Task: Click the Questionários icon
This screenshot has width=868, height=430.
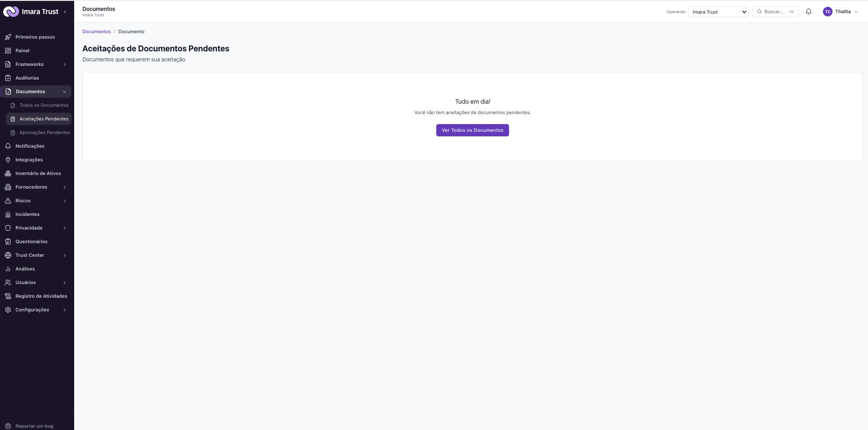Action: tap(8, 241)
